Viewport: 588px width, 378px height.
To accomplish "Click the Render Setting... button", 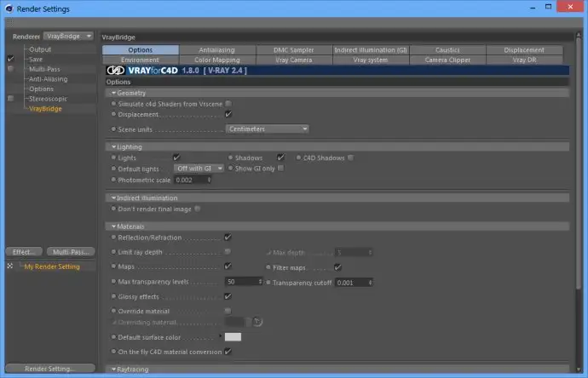I will pos(50,369).
